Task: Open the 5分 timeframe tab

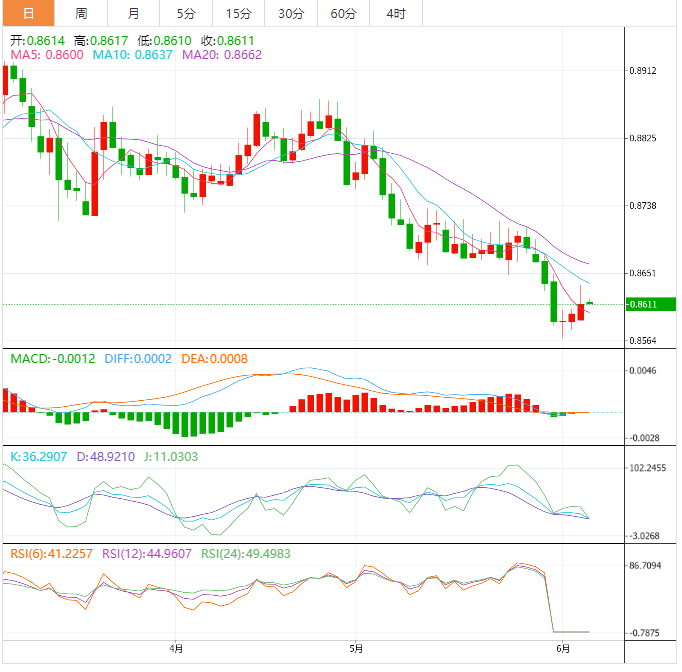Action: [186, 13]
